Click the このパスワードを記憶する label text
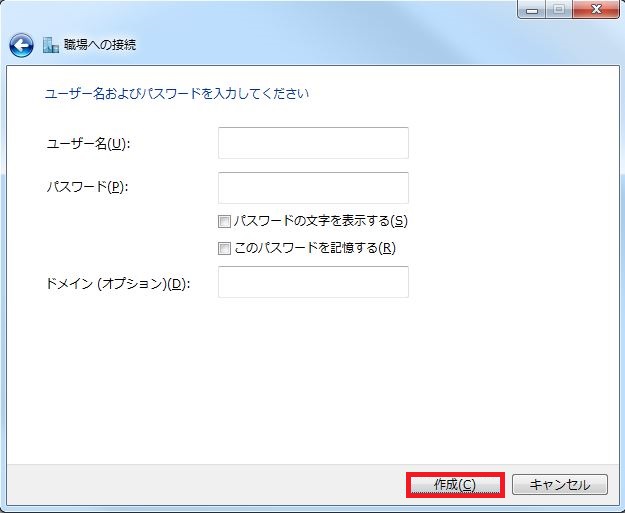 click(313, 248)
